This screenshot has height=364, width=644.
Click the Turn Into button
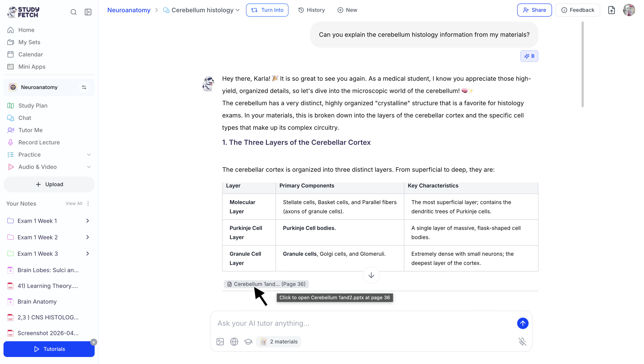coord(267,10)
